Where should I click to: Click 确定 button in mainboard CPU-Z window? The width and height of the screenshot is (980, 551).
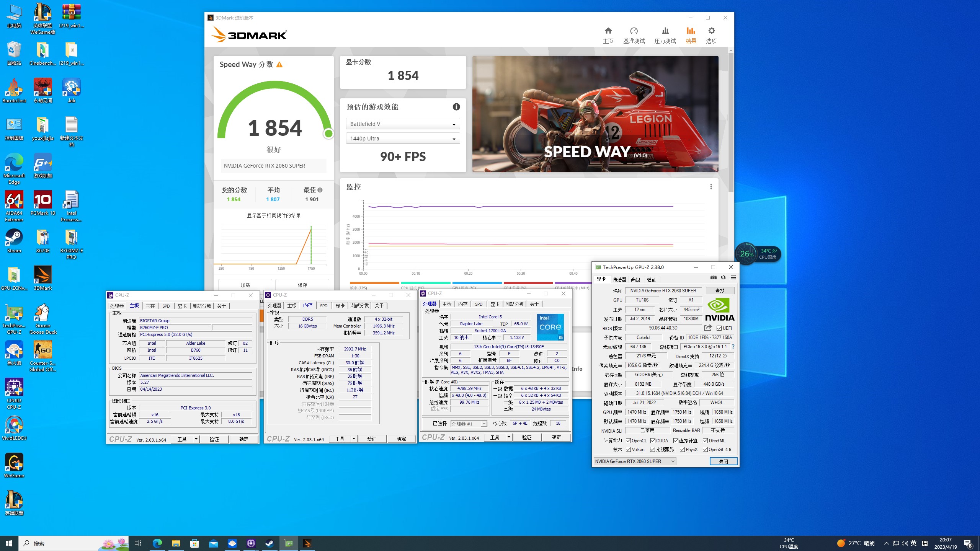tap(243, 439)
